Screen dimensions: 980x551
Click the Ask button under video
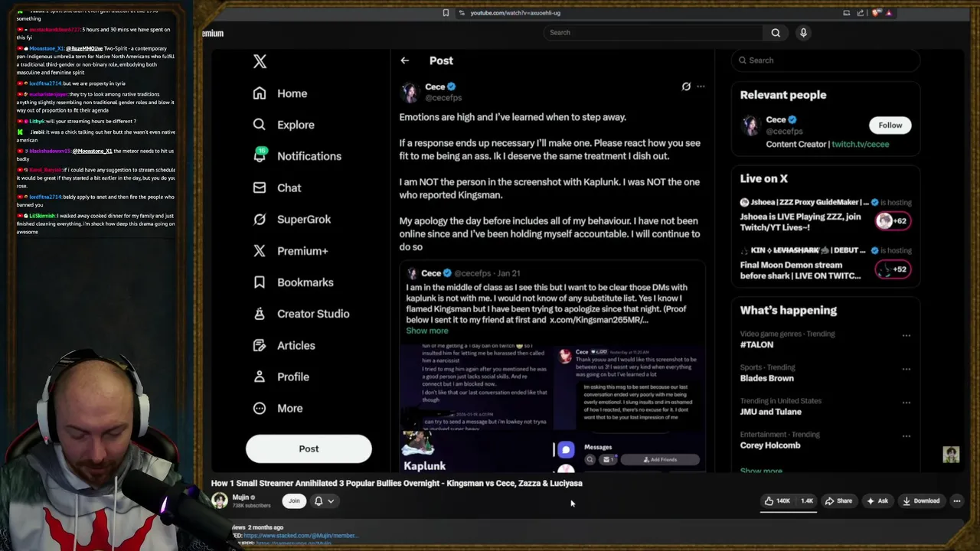[x=877, y=501]
